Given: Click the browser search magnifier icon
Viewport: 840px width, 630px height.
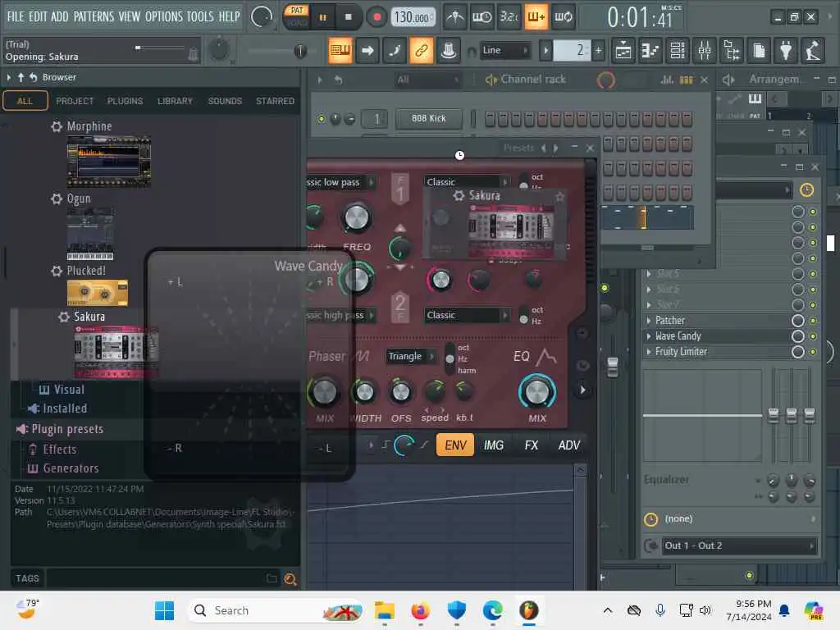Looking at the screenshot, I should point(290,578).
